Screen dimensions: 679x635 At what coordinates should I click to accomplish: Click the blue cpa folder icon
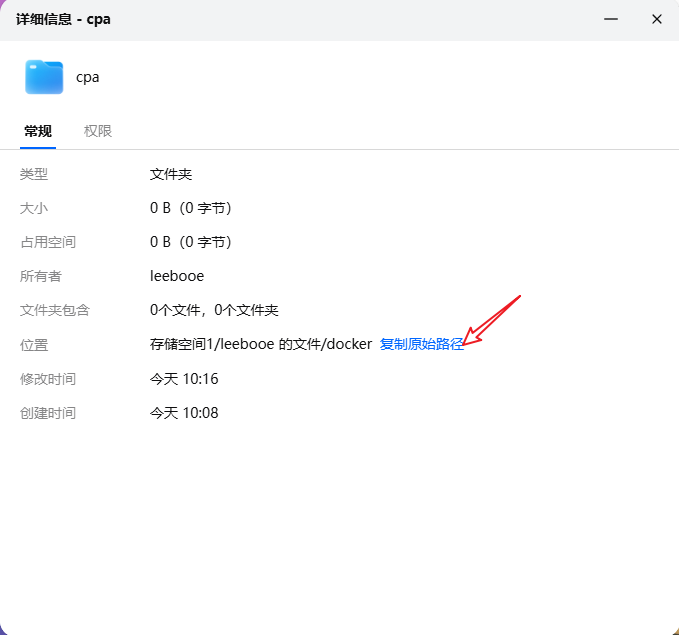click(x=44, y=77)
